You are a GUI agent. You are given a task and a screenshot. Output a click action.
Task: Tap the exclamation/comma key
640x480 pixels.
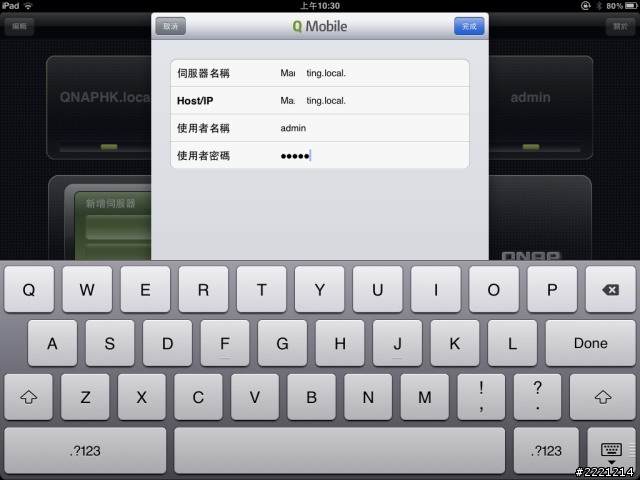(x=481, y=397)
